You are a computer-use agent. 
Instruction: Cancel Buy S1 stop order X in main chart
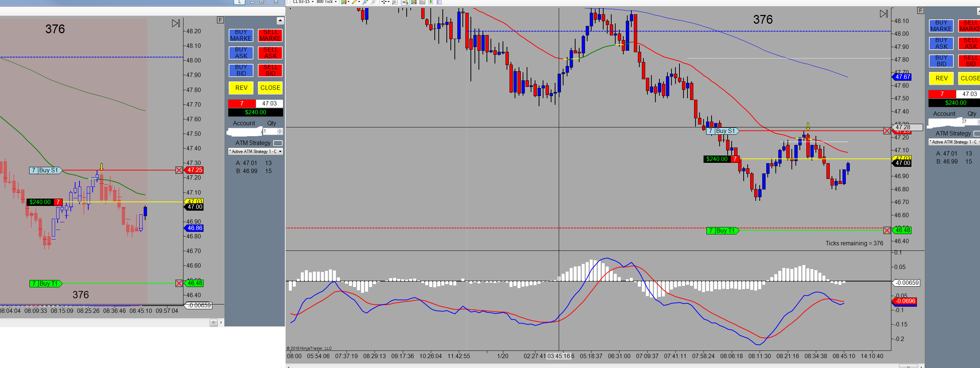(x=887, y=131)
